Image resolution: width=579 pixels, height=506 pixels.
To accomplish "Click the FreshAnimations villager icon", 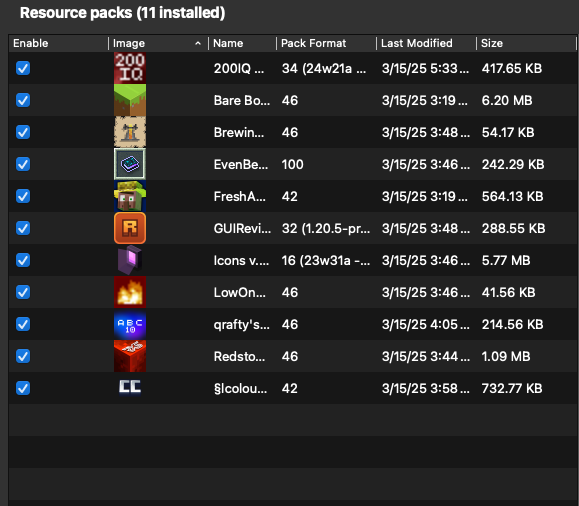I will tap(130, 196).
